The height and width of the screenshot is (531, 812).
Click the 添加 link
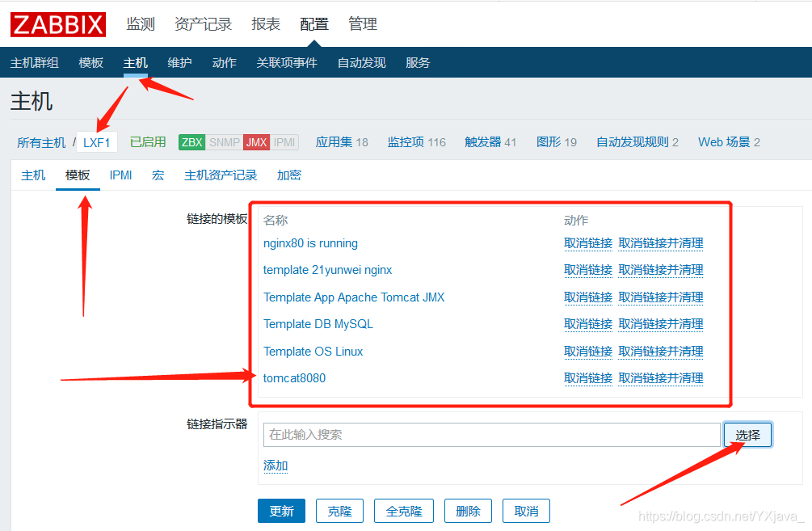click(x=276, y=466)
